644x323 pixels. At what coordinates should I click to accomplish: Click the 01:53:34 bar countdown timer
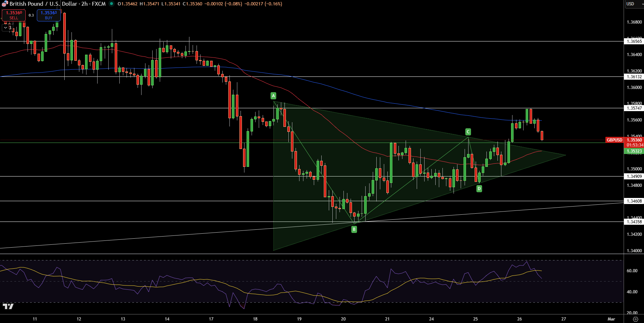coord(635,145)
